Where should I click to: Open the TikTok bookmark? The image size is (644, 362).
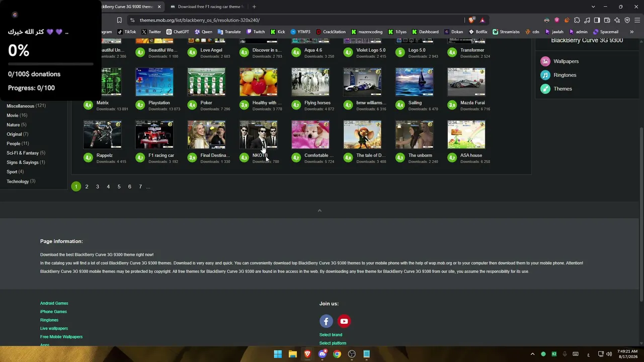[127, 32]
